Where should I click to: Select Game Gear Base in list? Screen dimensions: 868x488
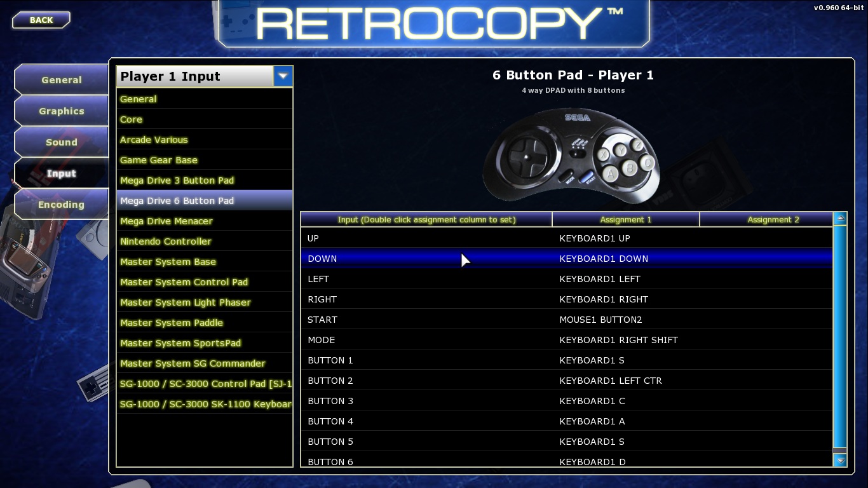click(158, 160)
